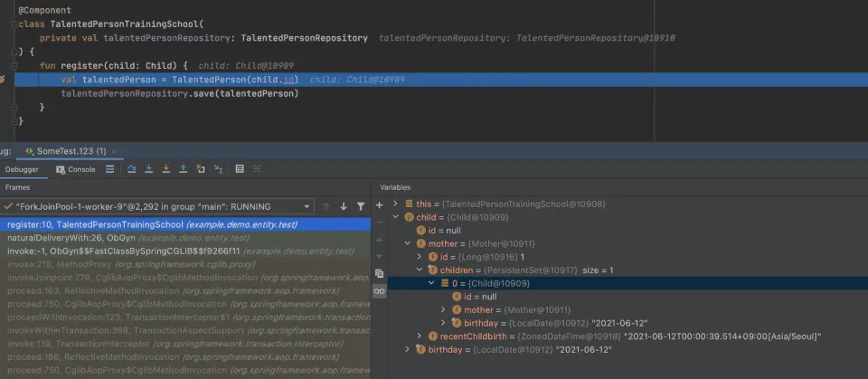Screen dimensions: 868x379
Task: Toggle show watches glasses icon
Action: click(x=379, y=291)
